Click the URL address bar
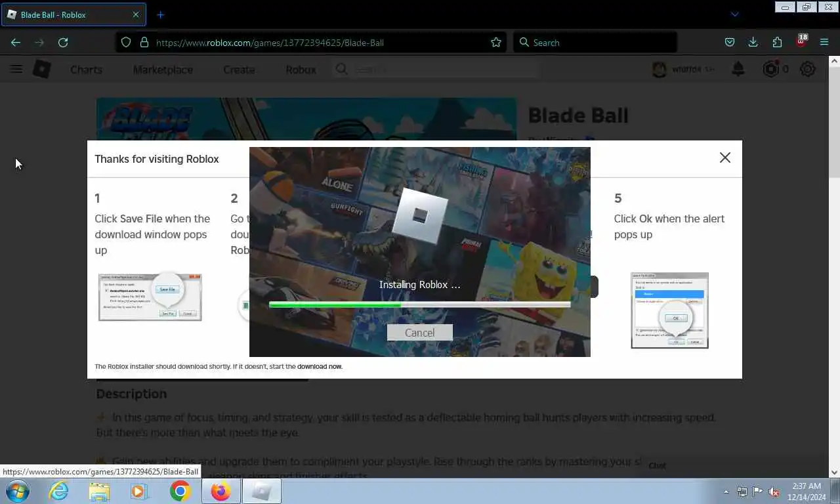 [311, 42]
